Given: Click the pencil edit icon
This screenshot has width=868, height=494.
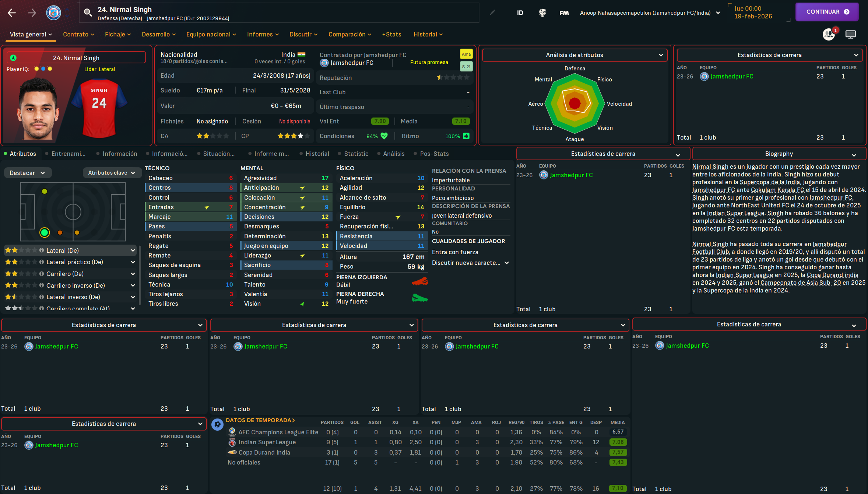Looking at the screenshot, I should point(492,13).
